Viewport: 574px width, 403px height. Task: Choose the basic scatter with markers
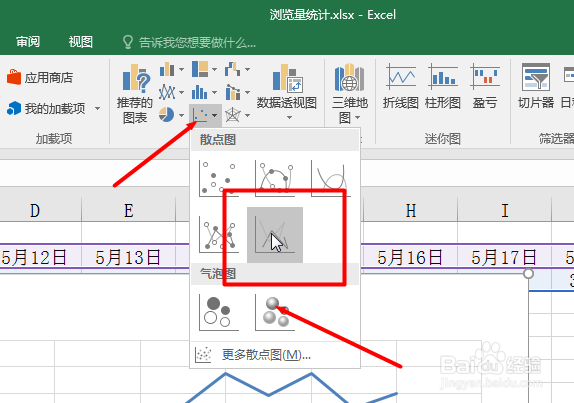pos(219,179)
